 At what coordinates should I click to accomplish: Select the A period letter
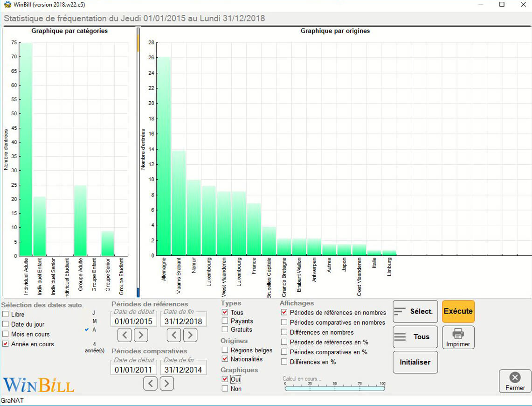(94, 329)
